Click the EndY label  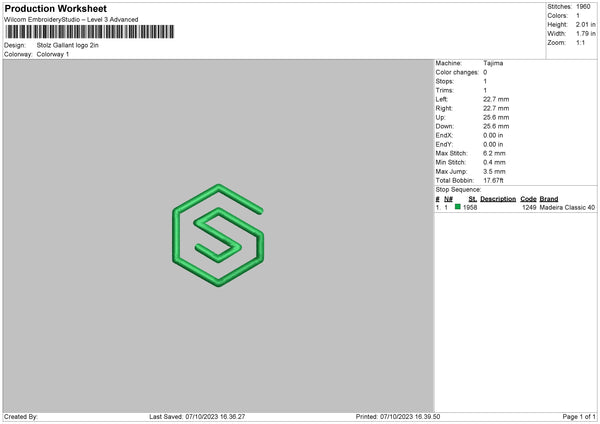point(444,144)
